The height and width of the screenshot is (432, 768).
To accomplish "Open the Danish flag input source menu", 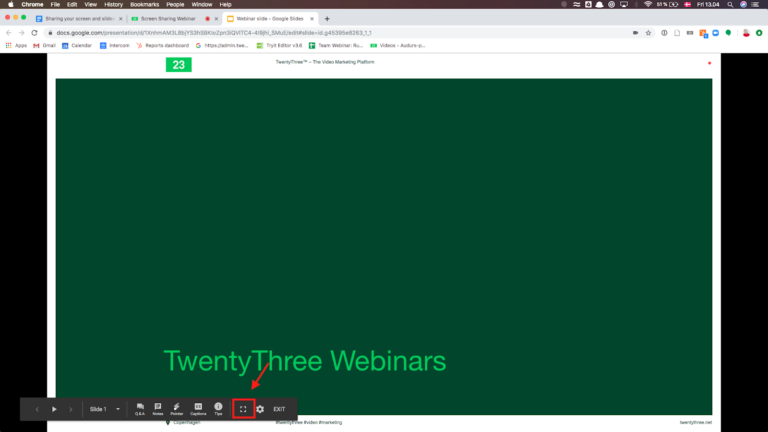I will pos(688,4).
